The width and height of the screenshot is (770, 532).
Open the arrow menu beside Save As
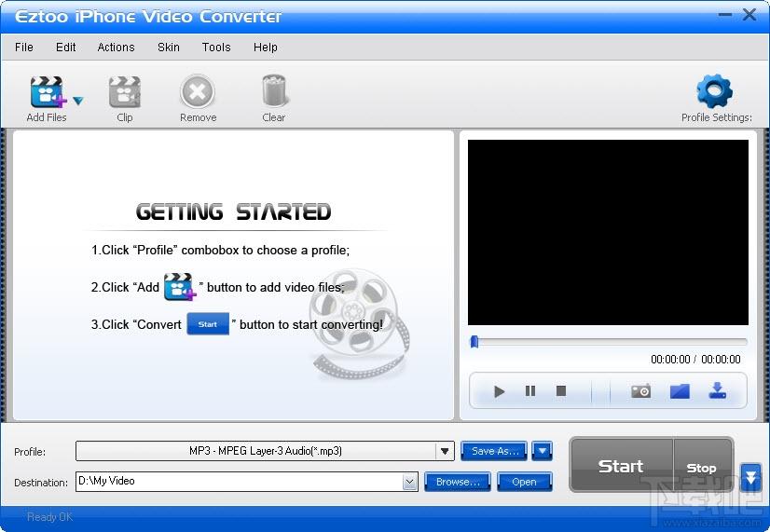tap(543, 451)
